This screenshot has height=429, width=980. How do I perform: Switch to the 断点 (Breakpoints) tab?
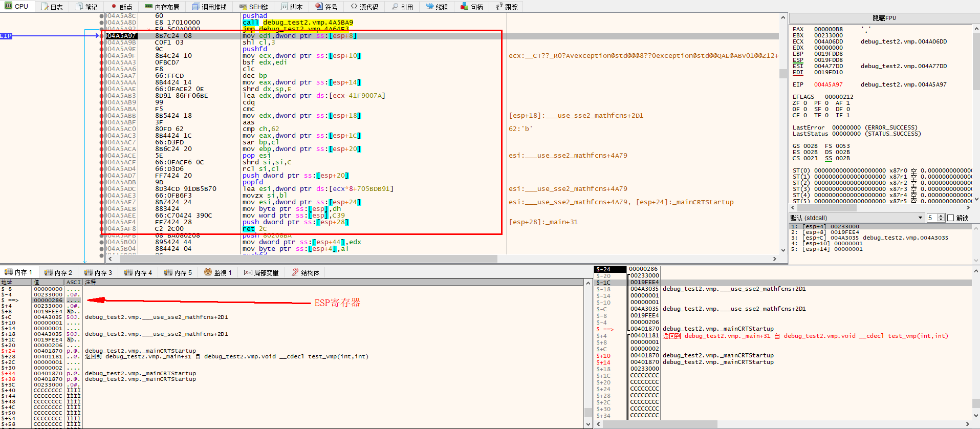(x=121, y=7)
